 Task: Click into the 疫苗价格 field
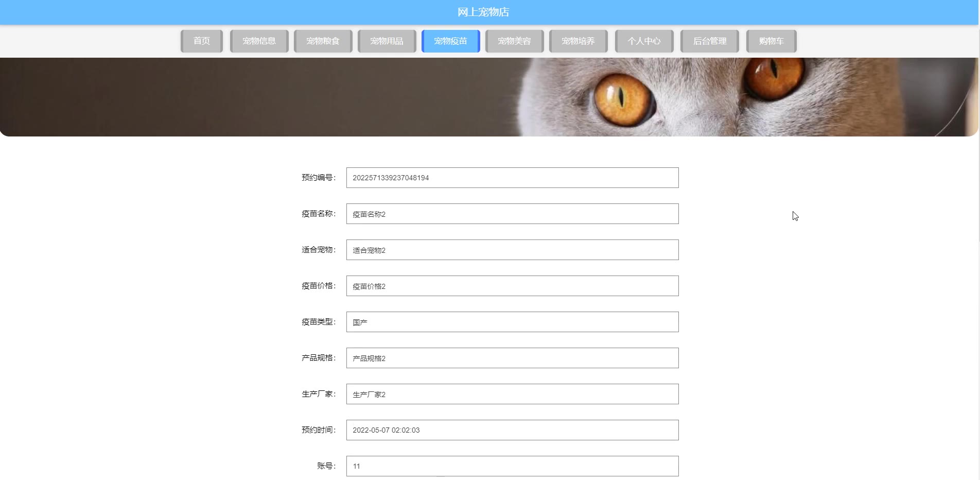[512, 286]
